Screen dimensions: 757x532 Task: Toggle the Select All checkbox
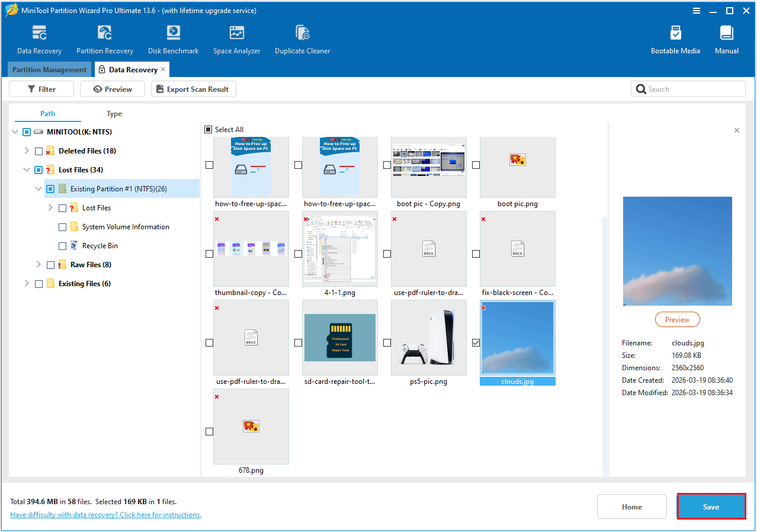click(x=208, y=130)
